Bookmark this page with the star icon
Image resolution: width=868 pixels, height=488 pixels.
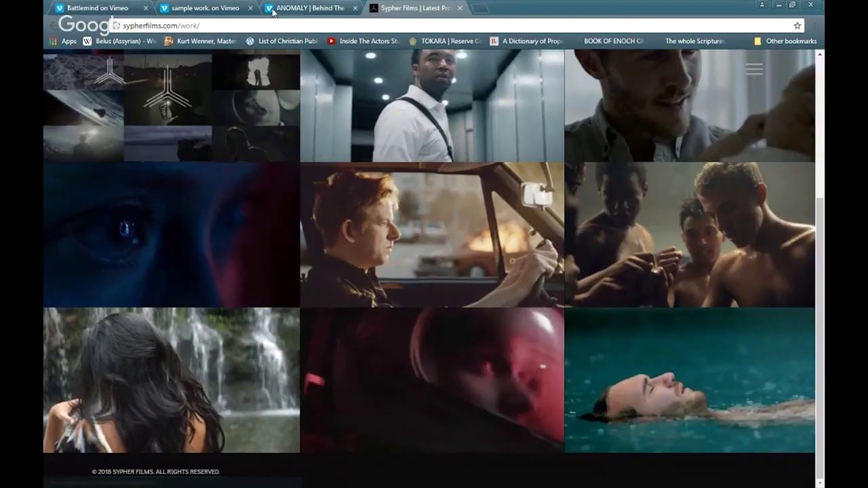[797, 26]
